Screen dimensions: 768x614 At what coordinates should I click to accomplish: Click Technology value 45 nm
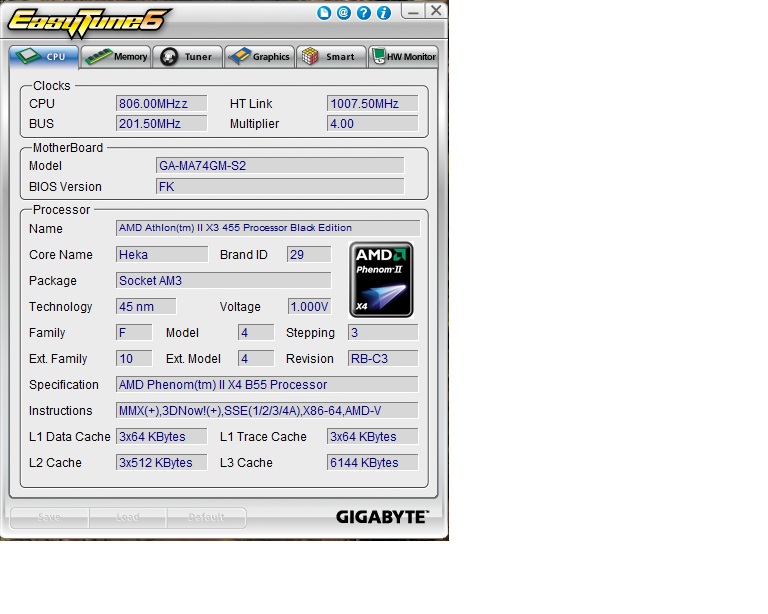[x=146, y=307]
